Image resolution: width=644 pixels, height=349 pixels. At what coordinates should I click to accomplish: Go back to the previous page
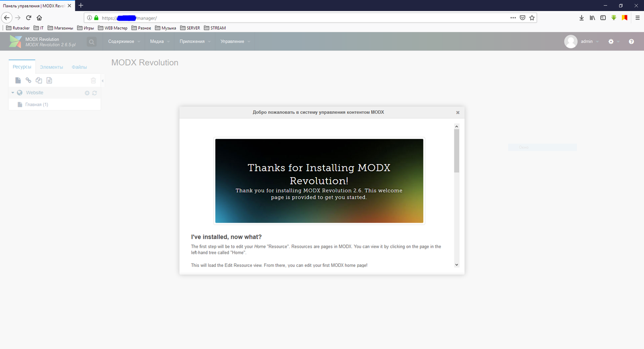(x=7, y=18)
